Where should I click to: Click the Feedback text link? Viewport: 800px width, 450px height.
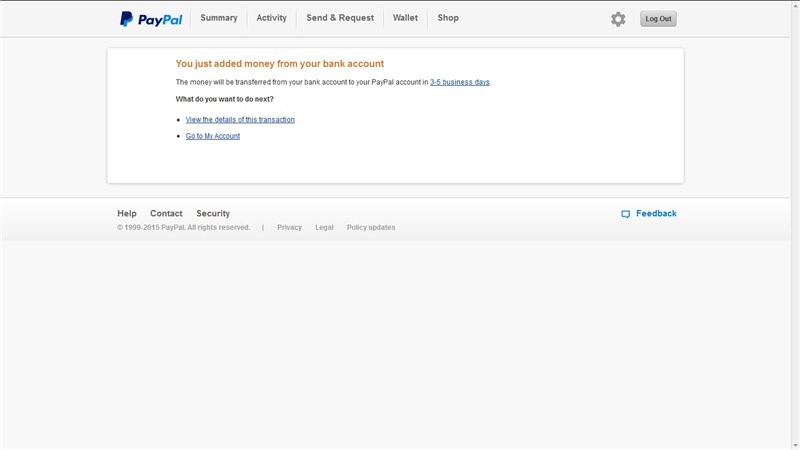[x=656, y=213]
